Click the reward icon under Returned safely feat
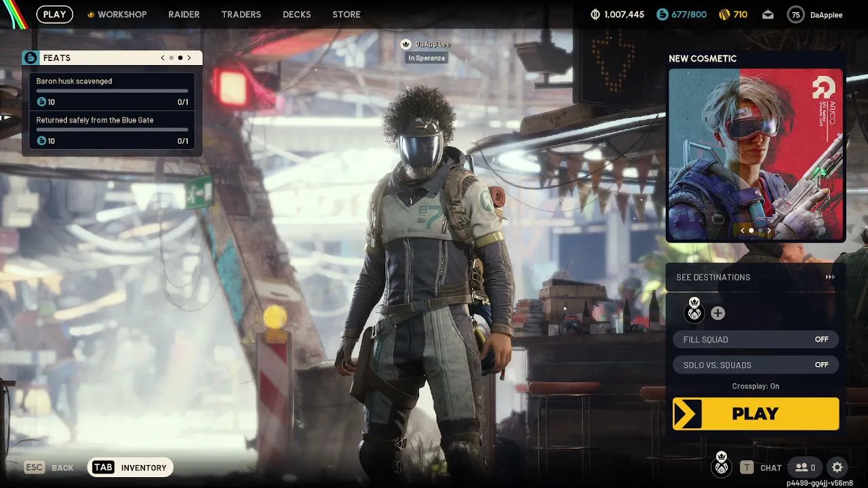Image resolution: width=868 pixels, height=488 pixels. pos(41,141)
